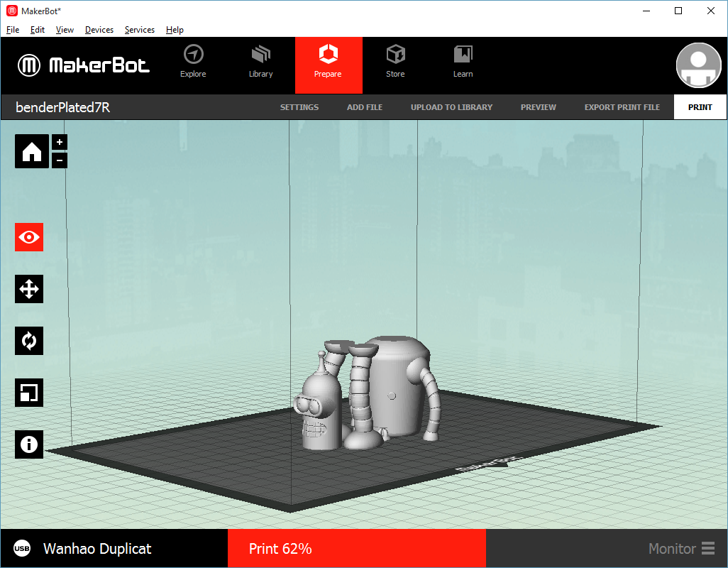Open print SETTINGS
Viewport: 728px width, 568px height.
(x=299, y=107)
